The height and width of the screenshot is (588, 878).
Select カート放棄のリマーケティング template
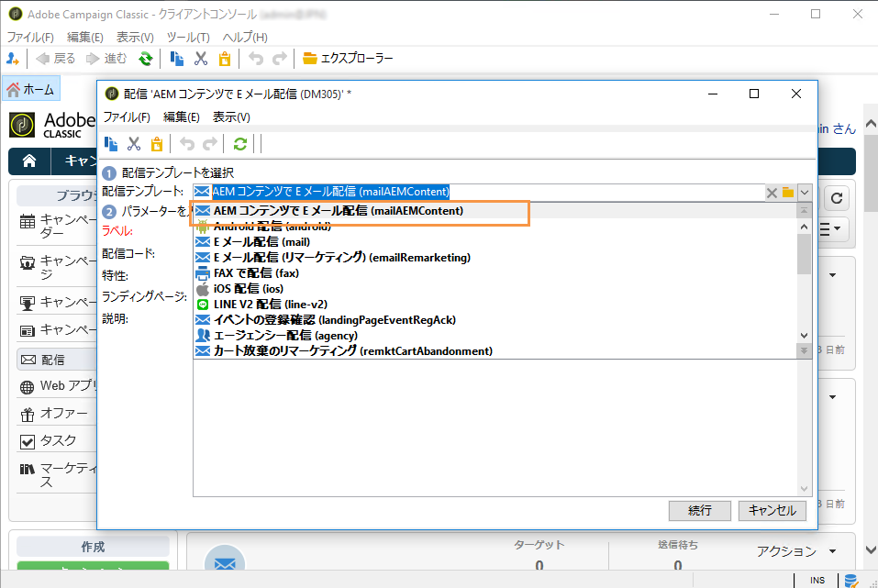[495, 351]
